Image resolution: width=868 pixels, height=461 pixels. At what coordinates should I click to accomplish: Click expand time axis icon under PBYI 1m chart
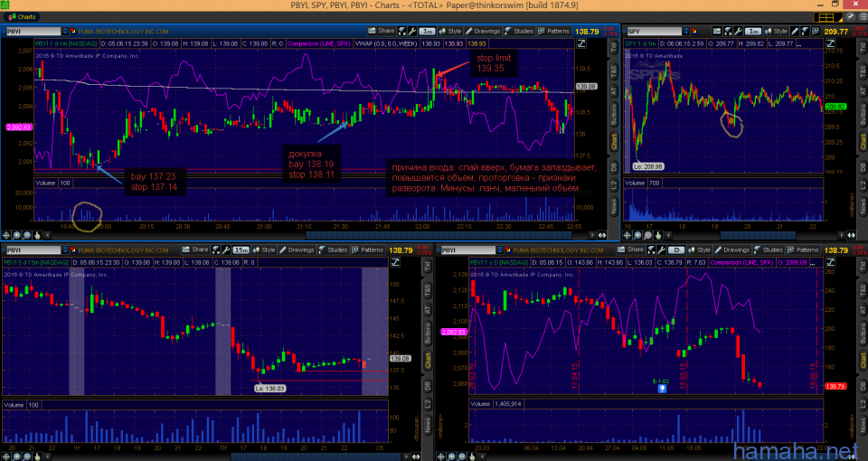[x=600, y=235]
